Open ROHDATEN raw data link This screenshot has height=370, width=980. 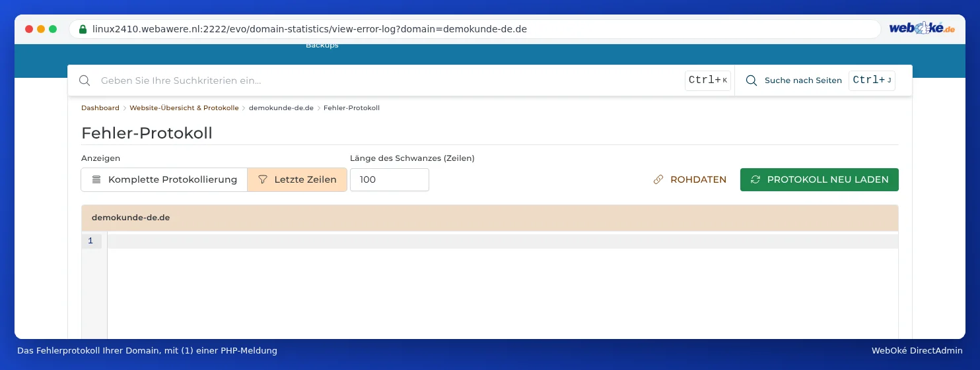(689, 179)
